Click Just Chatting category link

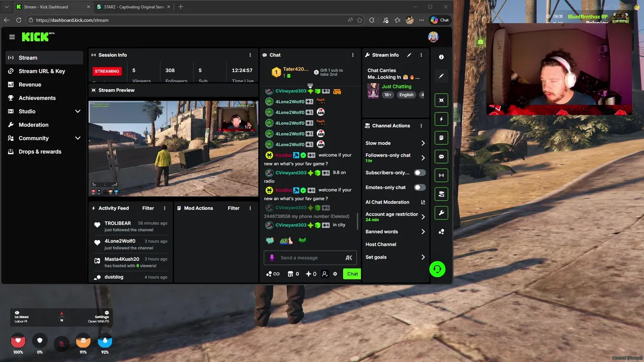(x=396, y=86)
